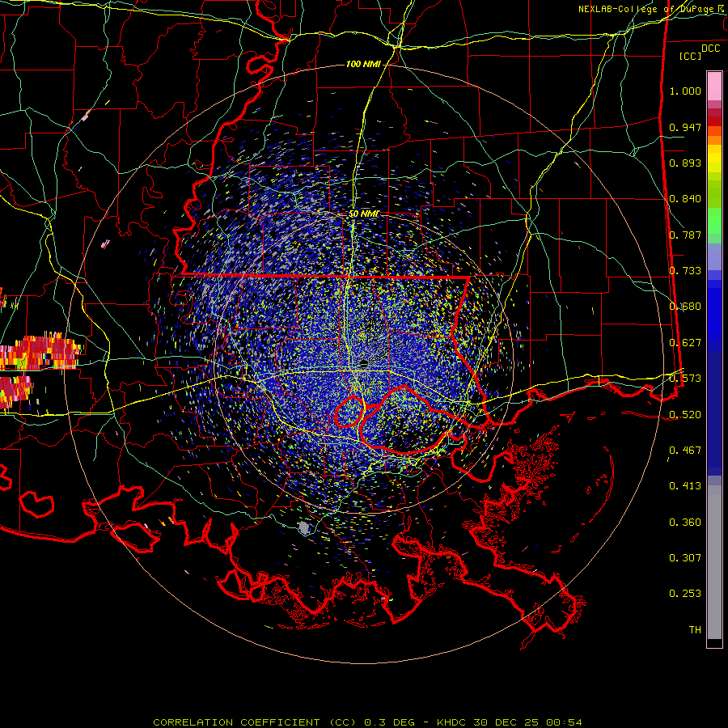
Task: Select the 0.947 scale value
Action: point(685,127)
